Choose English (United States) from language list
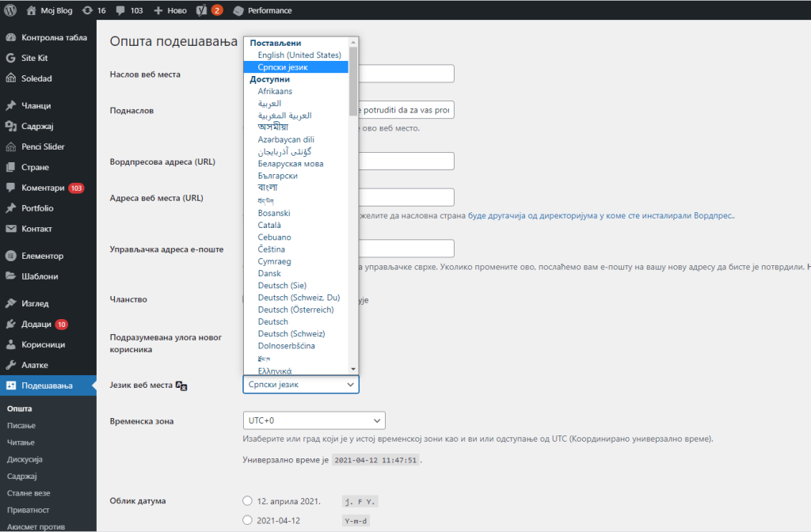811x532 pixels. (x=299, y=55)
